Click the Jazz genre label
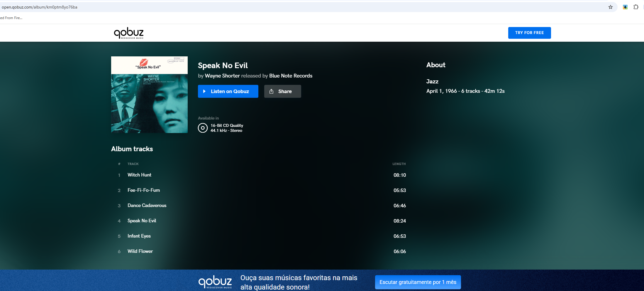Viewport: 644px width, 291px height. [x=432, y=81]
